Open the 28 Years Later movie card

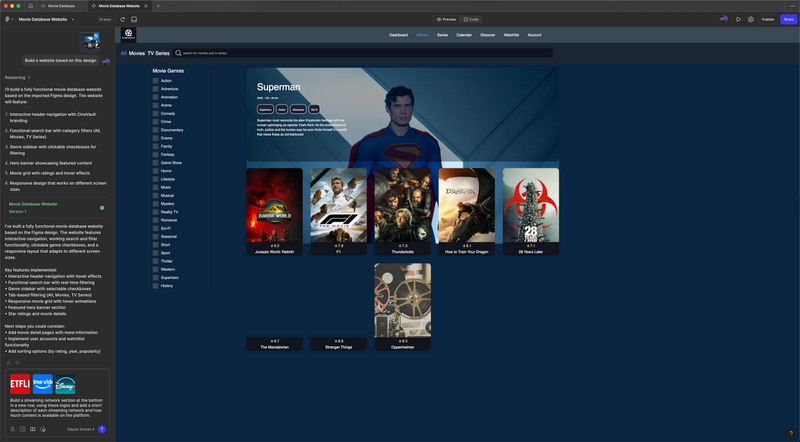(x=531, y=211)
